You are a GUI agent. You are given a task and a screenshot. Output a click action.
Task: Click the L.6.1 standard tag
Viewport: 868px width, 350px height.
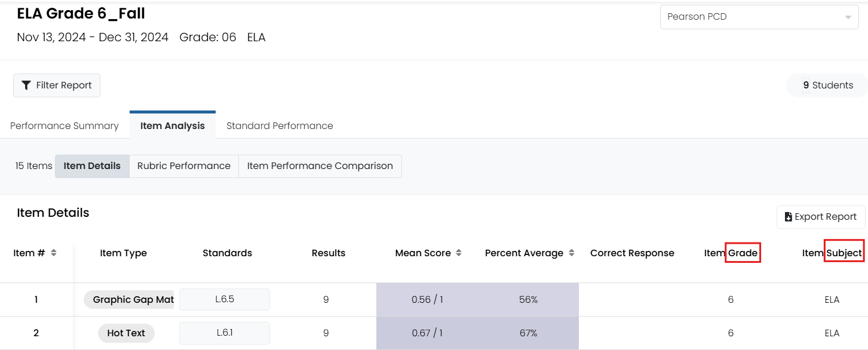click(x=225, y=333)
